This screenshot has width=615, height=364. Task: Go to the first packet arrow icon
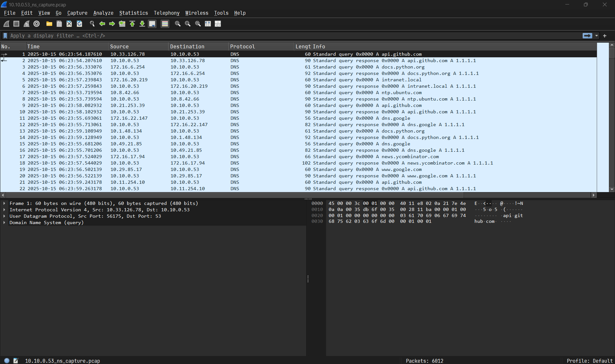tap(132, 24)
